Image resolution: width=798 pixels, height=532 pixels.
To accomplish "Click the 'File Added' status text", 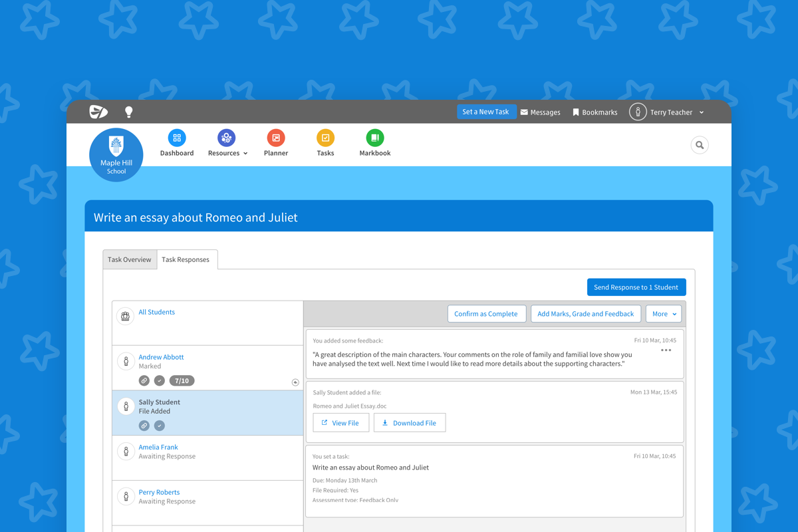I will click(155, 412).
